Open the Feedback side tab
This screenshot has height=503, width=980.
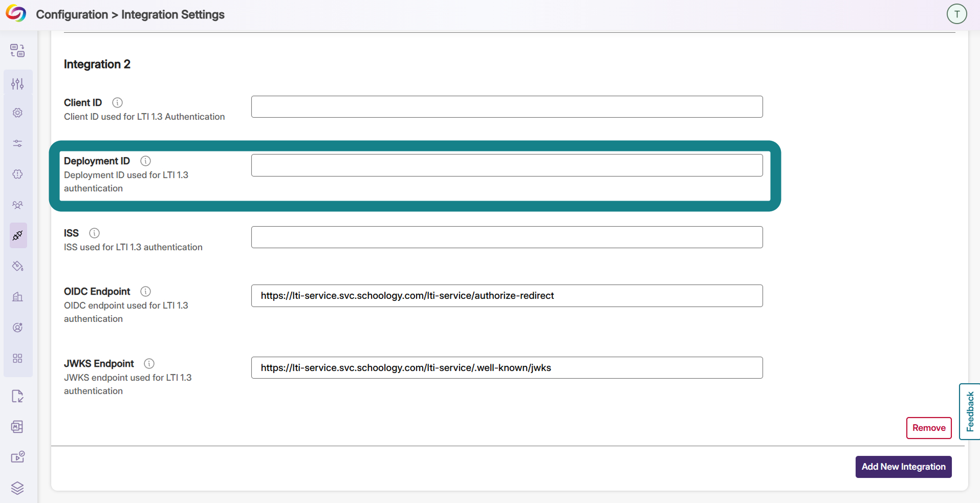coord(969,411)
